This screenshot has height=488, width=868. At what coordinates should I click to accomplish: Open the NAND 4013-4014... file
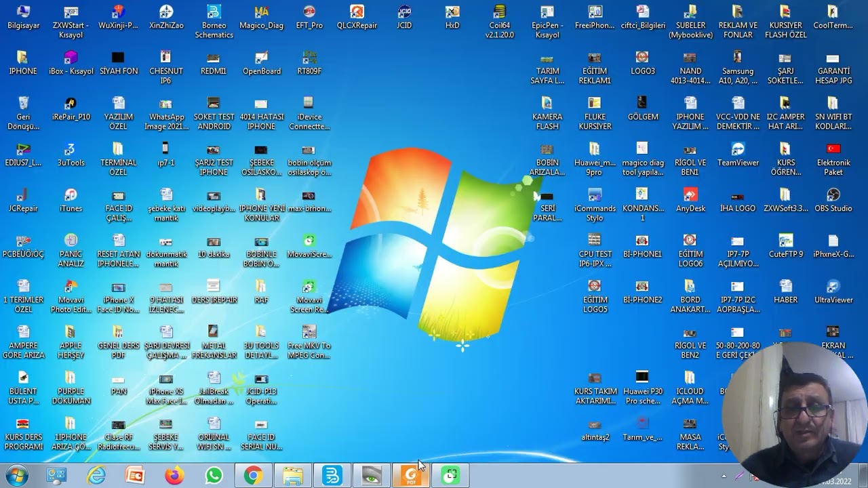(690, 67)
